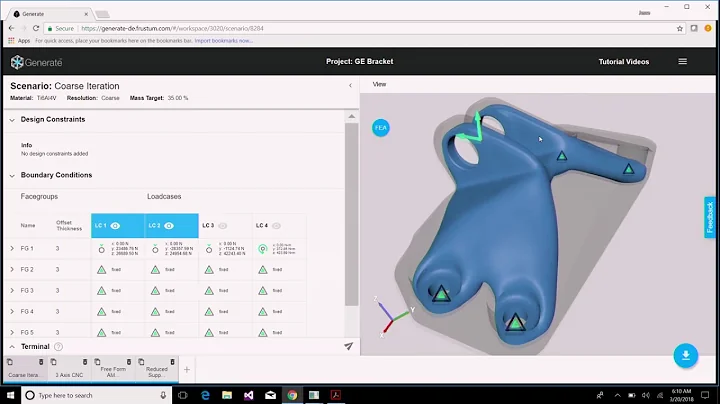Screen dimensions: 720x404
Task: Open the Feedback side tab
Action: [x=710, y=217]
